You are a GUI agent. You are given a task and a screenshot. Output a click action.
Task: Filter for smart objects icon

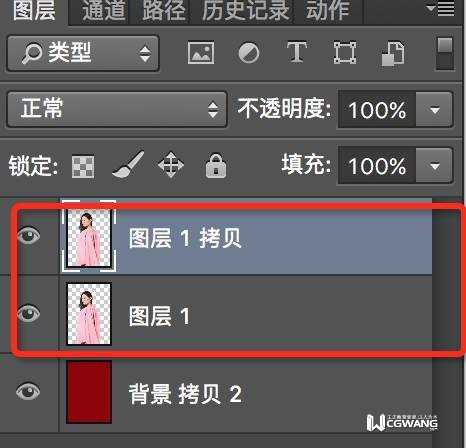point(393,53)
